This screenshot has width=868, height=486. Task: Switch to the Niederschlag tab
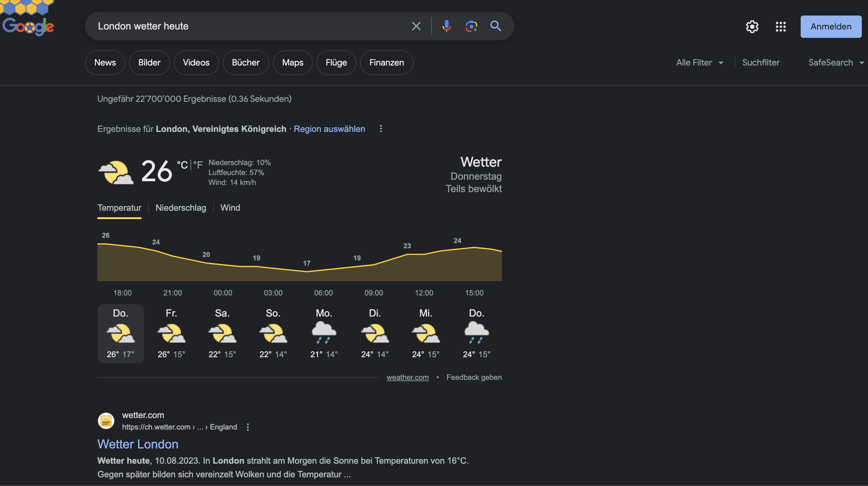181,208
